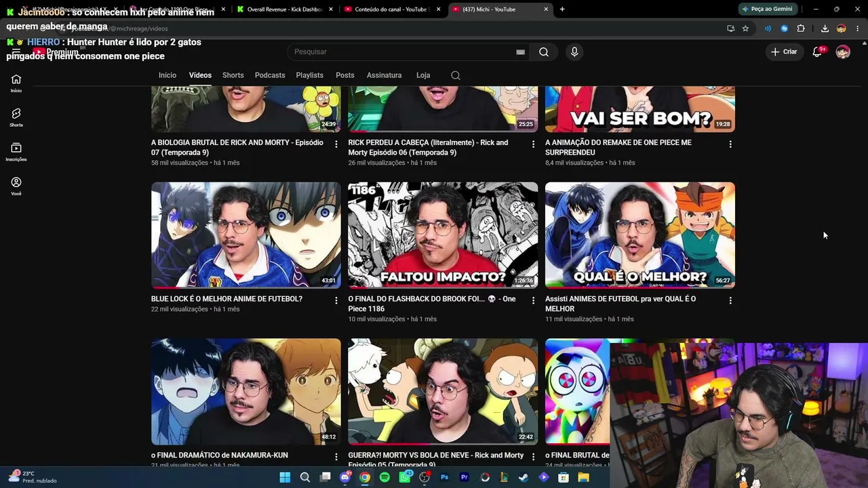The height and width of the screenshot is (488, 868).
Task: Click the search magnifier button
Action: (x=544, y=52)
